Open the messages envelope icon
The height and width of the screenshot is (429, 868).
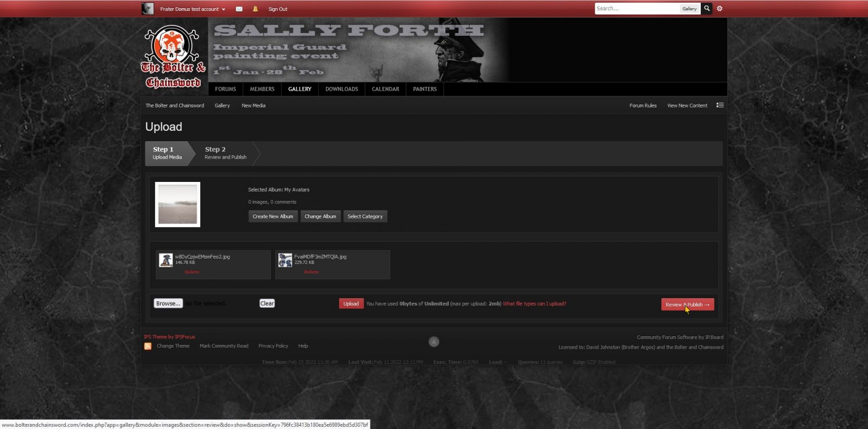tap(239, 9)
